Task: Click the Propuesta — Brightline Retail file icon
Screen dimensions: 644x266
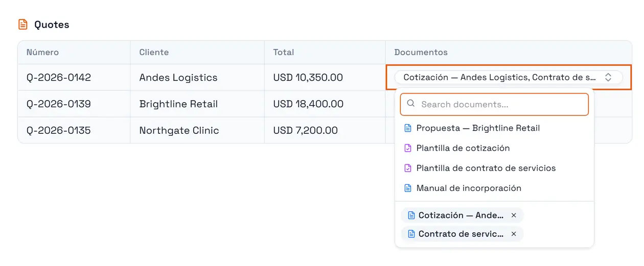Action: click(x=408, y=128)
